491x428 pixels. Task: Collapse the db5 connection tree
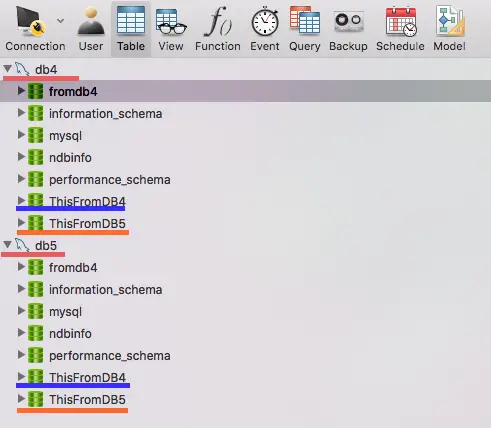click(7, 245)
